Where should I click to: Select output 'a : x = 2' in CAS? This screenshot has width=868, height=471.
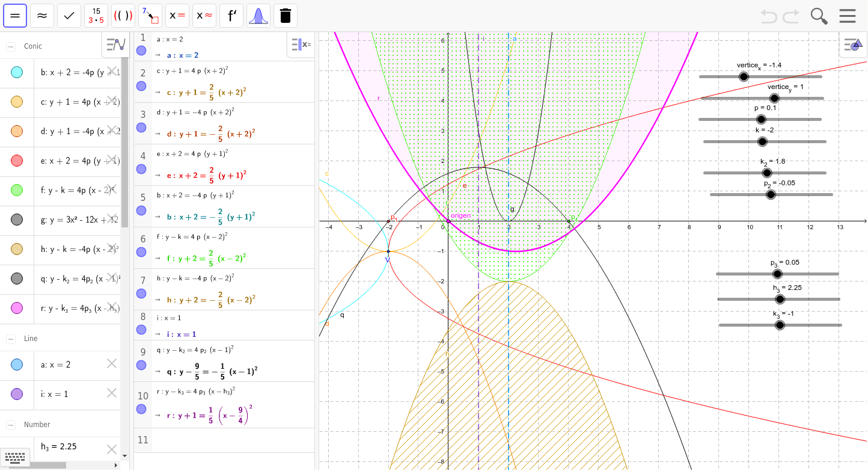(183, 55)
